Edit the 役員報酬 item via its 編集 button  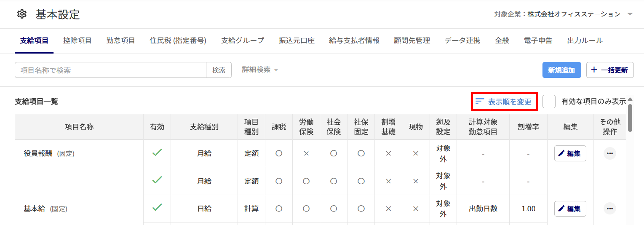(570, 153)
